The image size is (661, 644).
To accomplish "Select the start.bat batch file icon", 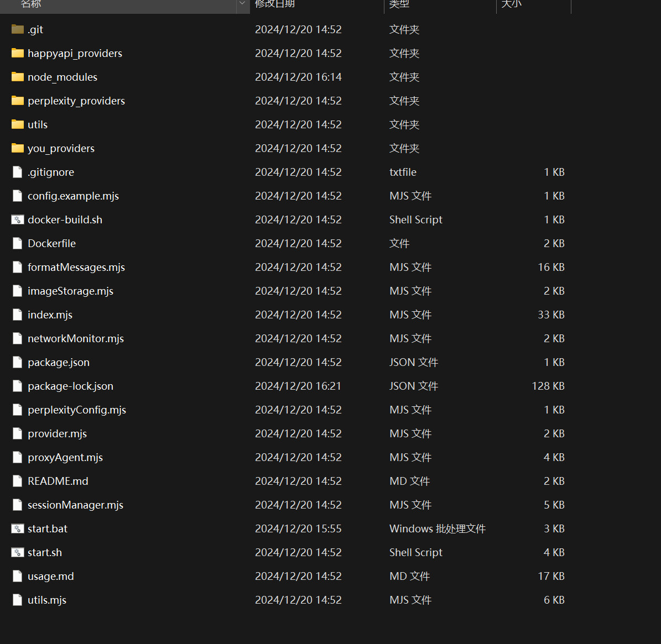I will [18, 528].
